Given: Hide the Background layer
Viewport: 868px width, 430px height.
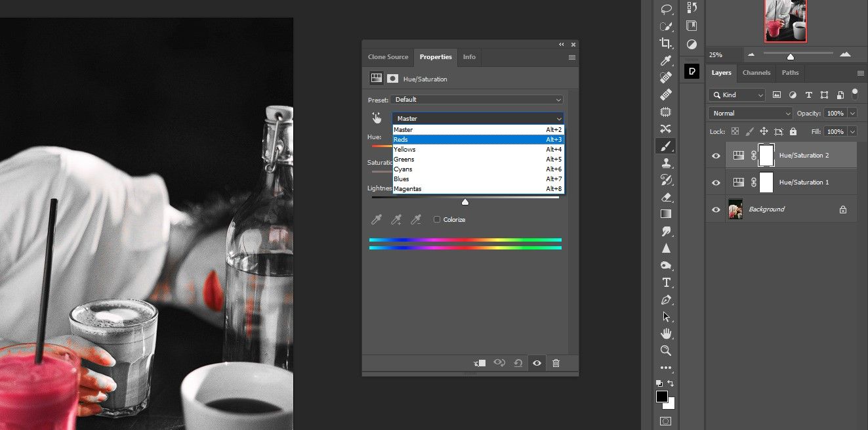Looking at the screenshot, I should [x=716, y=209].
